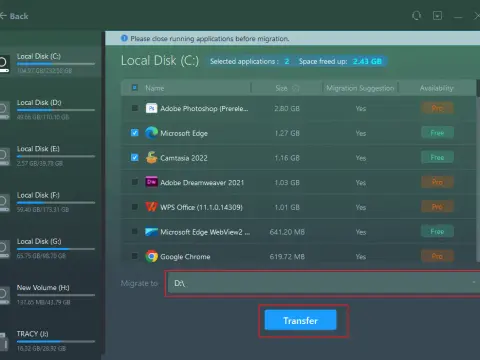Click the 'Please close running applications' notice

(210, 39)
